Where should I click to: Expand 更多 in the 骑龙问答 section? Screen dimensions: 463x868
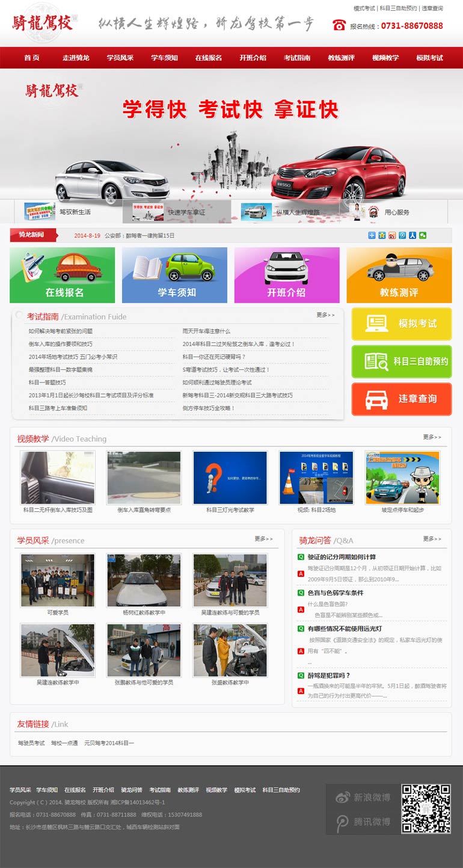(432, 539)
